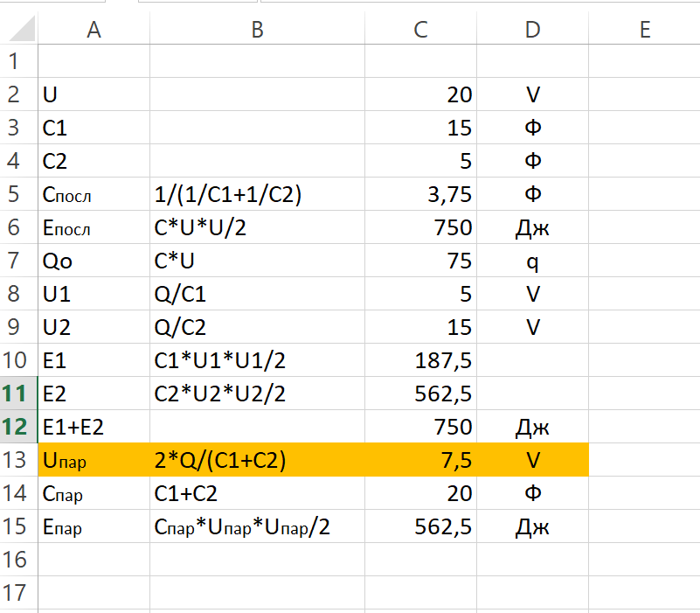Select the cell with value 187,5
The width and height of the screenshot is (700, 613).
(x=420, y=360)
